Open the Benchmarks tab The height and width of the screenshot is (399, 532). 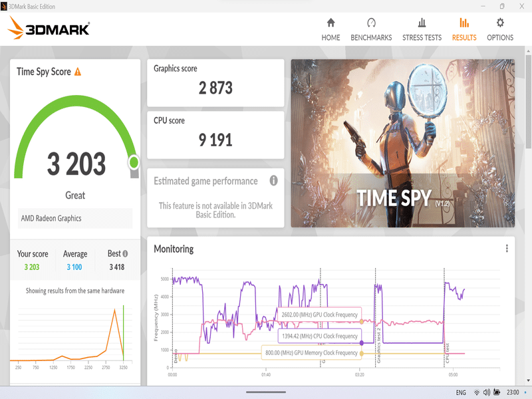pyautogui.click(x=371, y=29)
